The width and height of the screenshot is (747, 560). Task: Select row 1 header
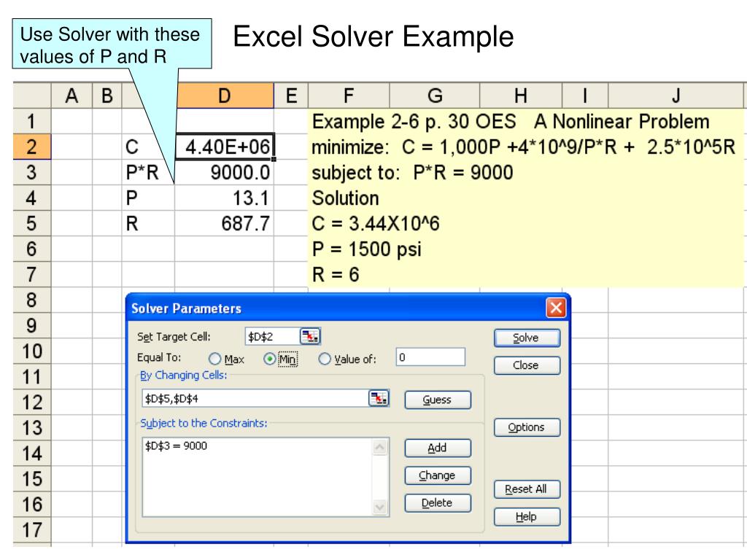coord(31,121)
